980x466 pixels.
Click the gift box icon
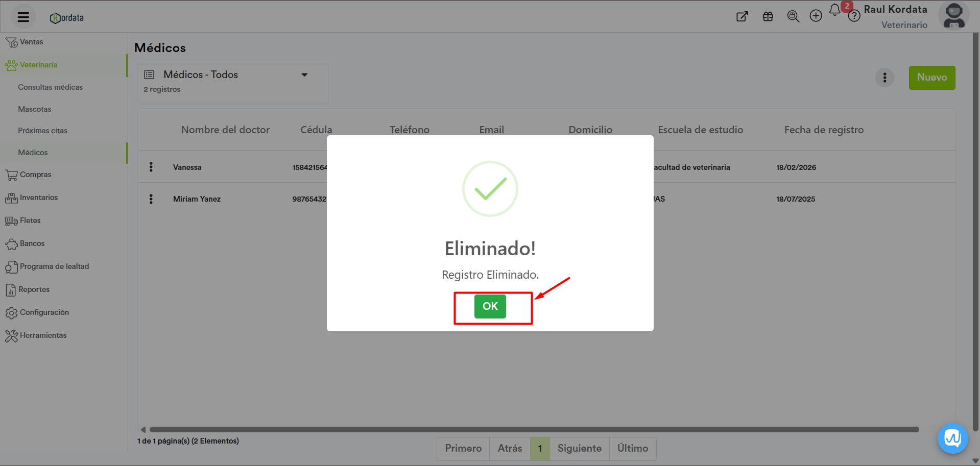tap(768, 16)
